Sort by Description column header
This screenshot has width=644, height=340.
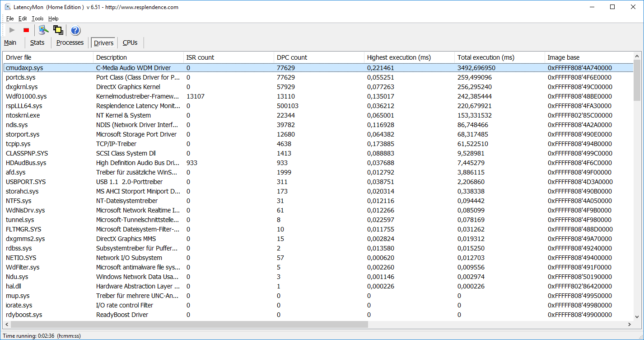138,57
